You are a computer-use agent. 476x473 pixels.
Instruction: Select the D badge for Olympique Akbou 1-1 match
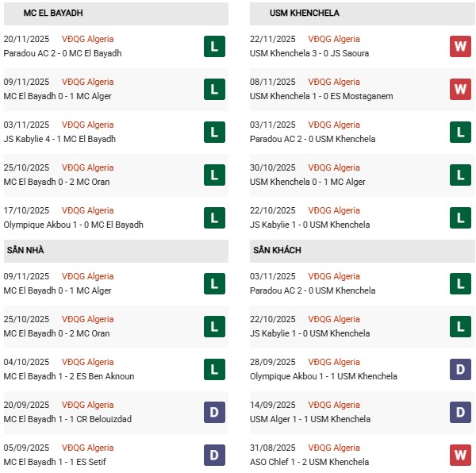point(460,370)
